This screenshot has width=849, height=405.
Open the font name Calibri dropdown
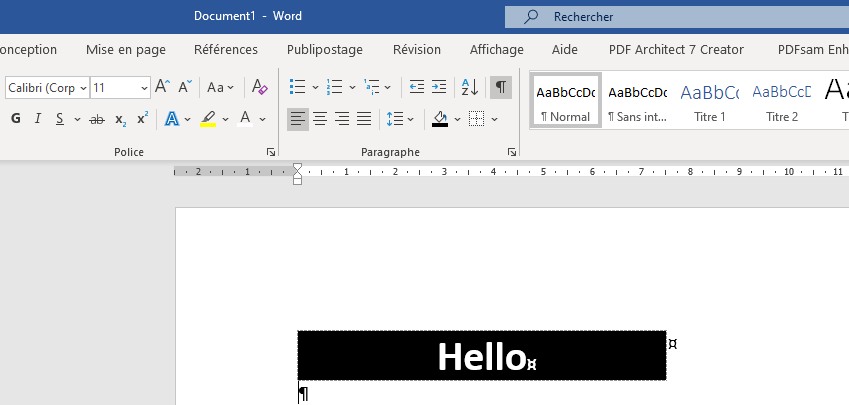click(x=83, y=87)
